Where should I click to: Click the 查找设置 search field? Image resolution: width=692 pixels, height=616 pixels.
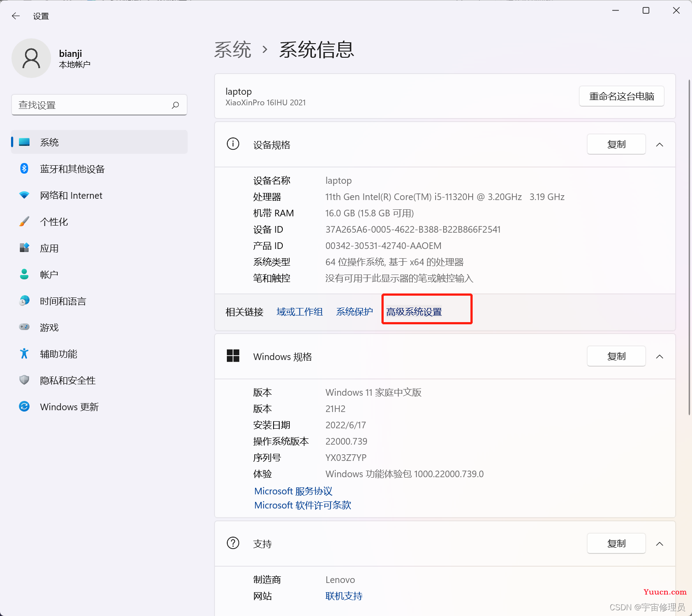99,105
